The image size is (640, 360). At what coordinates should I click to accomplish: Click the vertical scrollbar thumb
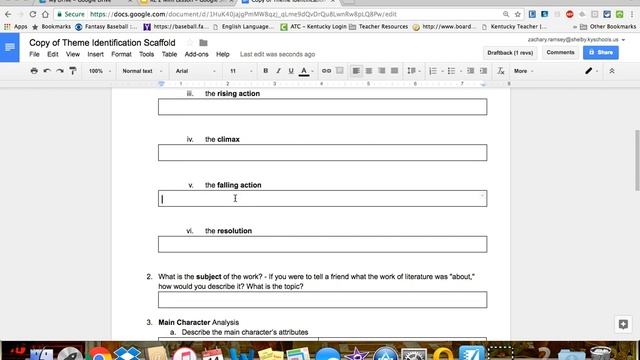[x=637, y=160]
